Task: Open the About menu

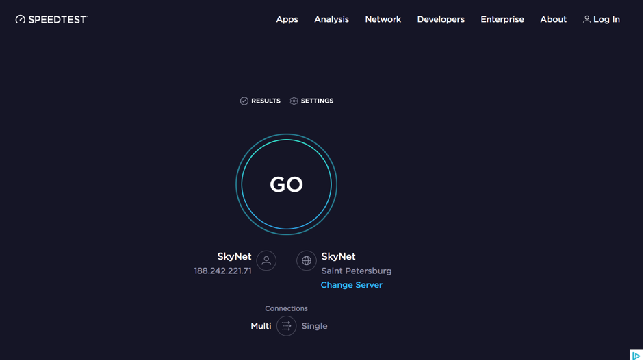Action: [553, 20]
